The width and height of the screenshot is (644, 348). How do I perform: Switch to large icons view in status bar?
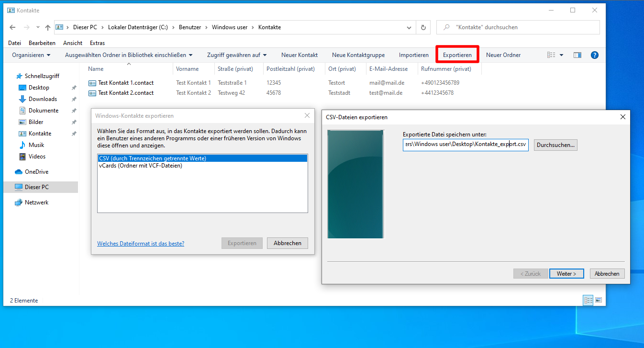coord(598,301)
